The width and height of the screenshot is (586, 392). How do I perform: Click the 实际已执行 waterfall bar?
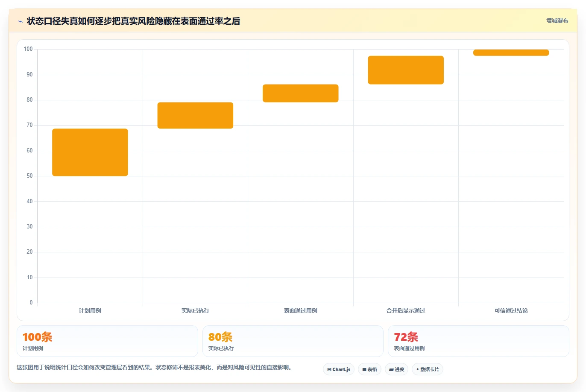point(195,115)
